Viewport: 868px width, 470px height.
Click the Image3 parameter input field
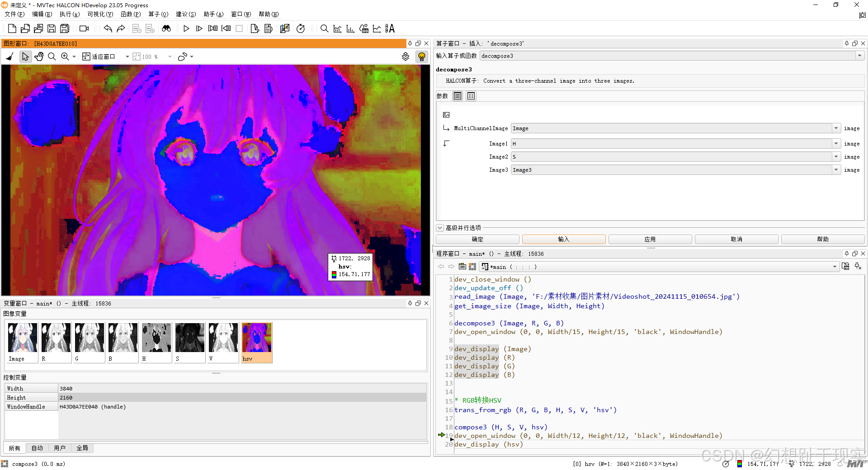coord(672,170)
